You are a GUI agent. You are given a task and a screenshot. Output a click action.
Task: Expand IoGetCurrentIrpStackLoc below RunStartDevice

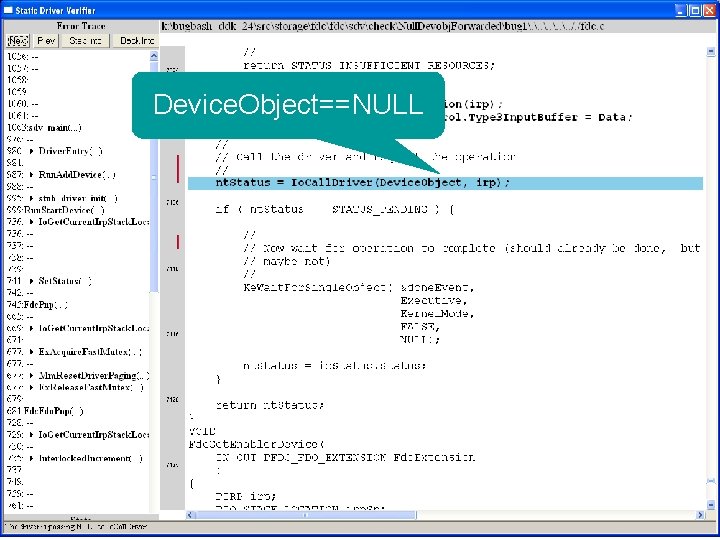[x=31, y=222]
